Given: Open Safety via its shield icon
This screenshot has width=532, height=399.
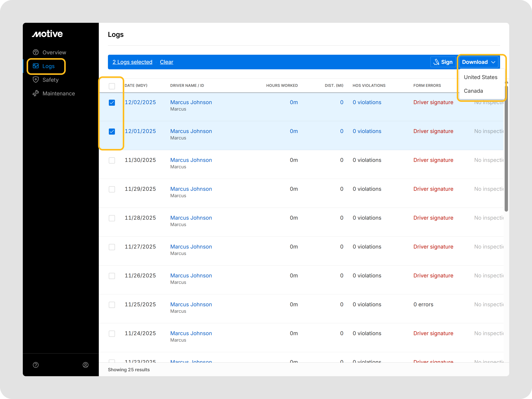Looking at the screenshot, I should coord(36,80).
